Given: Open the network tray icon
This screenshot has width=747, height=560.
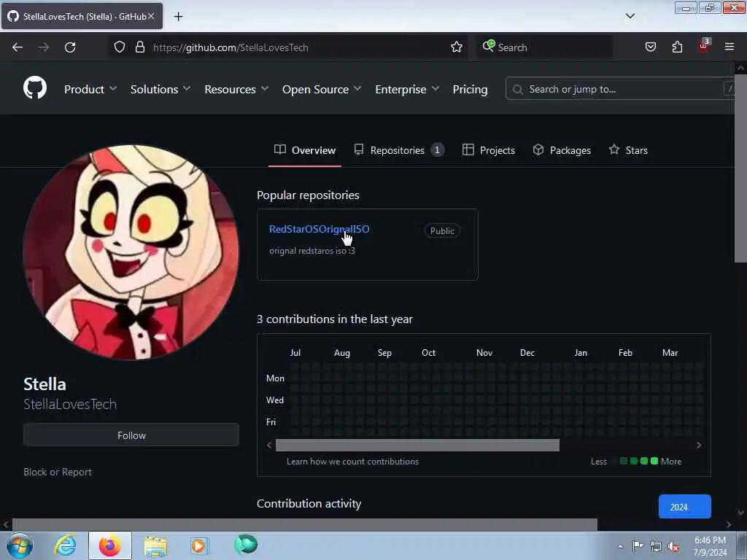Looking at the screenshot, I should point(656,547).
